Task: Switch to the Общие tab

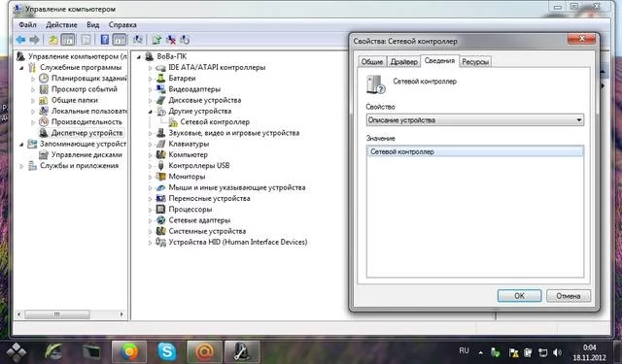Action: click(x=372, y=62)
